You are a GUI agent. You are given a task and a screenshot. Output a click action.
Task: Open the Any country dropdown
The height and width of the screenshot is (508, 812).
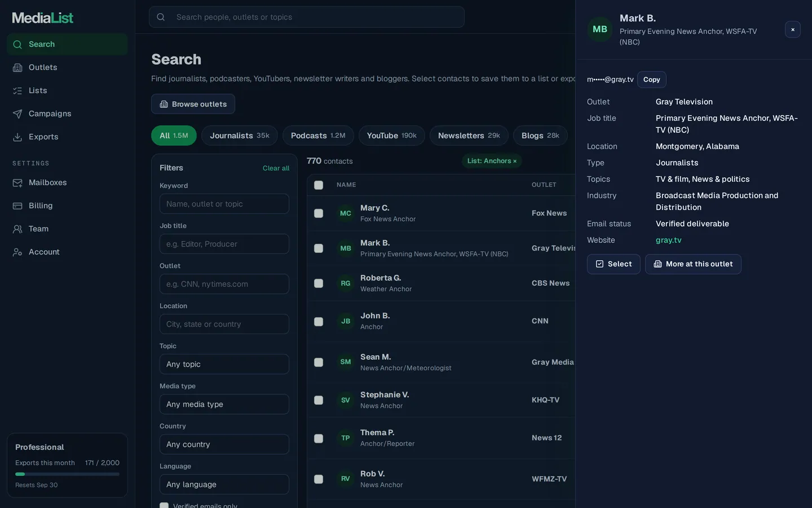pos(224,444)
